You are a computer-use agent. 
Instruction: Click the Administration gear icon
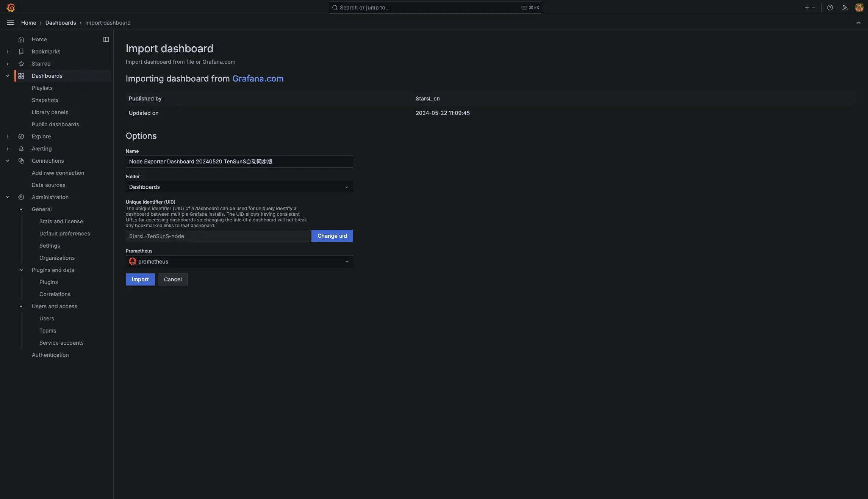[21, 197]
